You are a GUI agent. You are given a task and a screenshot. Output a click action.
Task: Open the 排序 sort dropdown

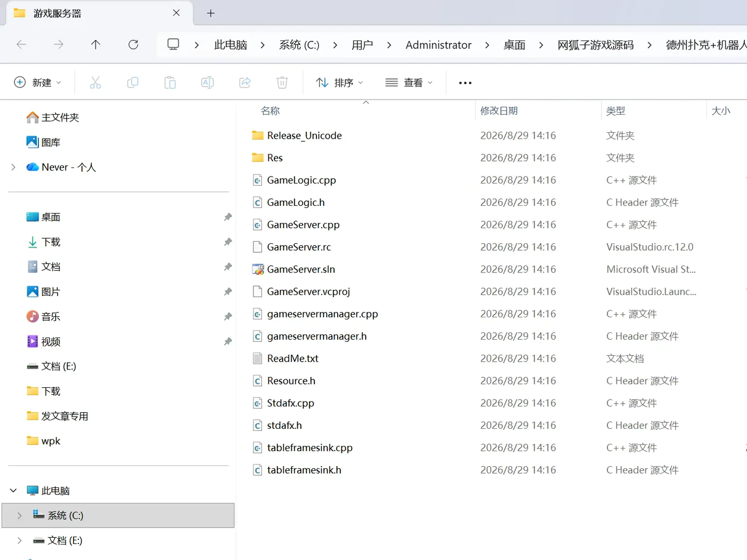[339, 83]
